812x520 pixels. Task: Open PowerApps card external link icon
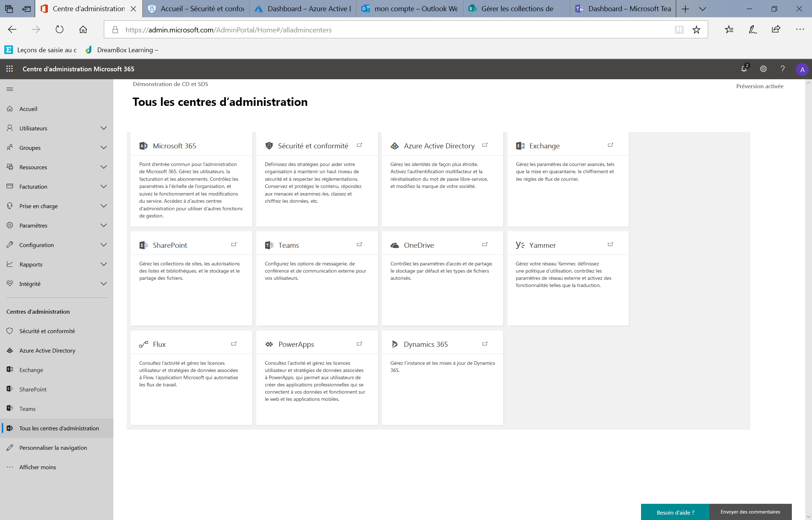pyautogui.click(x=359, y=344)
